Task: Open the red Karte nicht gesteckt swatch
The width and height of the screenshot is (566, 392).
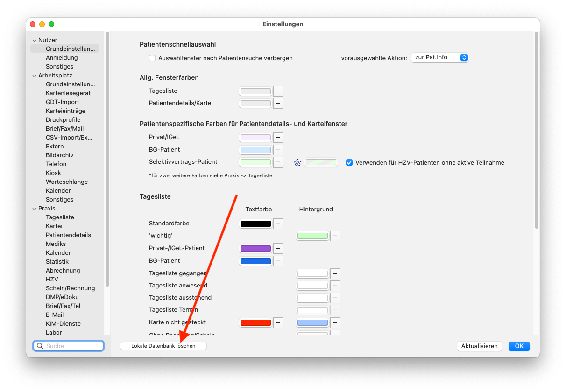Action: [255, 322]
